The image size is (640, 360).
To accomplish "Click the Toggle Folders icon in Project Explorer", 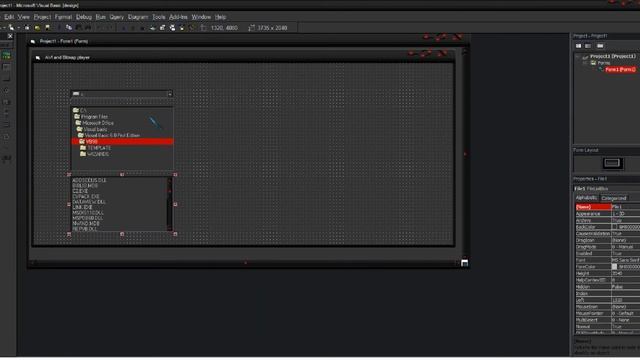I will [600, 46].
